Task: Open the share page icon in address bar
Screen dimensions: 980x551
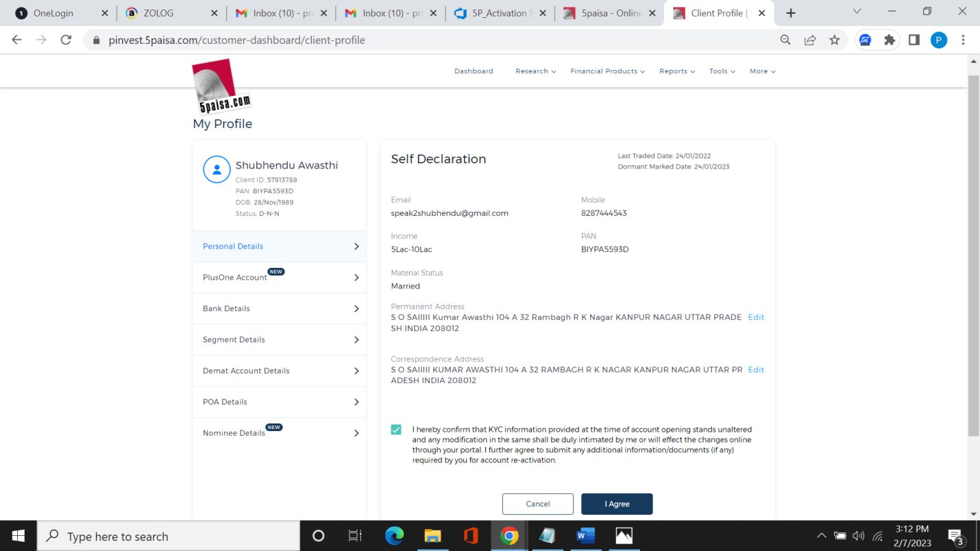Action: [x=810, y=40]
